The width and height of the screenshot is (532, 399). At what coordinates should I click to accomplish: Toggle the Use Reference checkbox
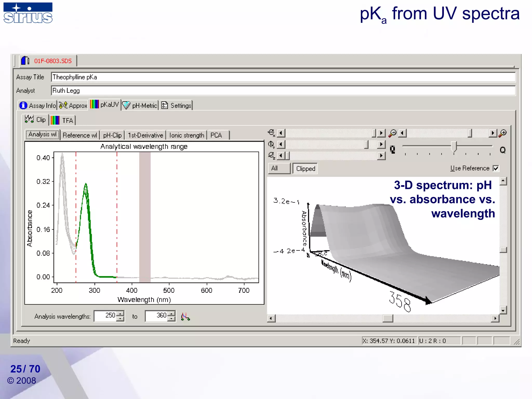click(x=496, y=168)
